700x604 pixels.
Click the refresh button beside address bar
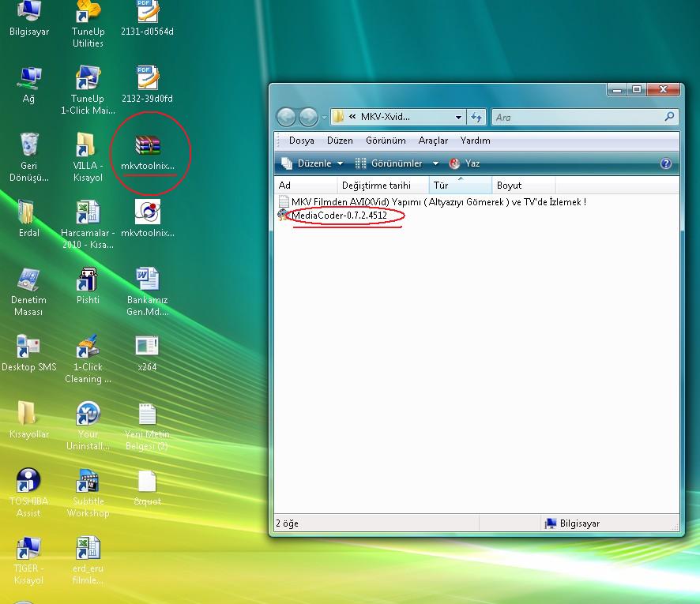click(x=476, y=118)
